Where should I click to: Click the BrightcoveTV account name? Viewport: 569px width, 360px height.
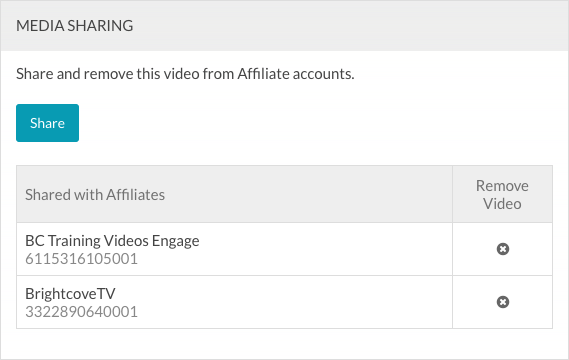(70, 294)
